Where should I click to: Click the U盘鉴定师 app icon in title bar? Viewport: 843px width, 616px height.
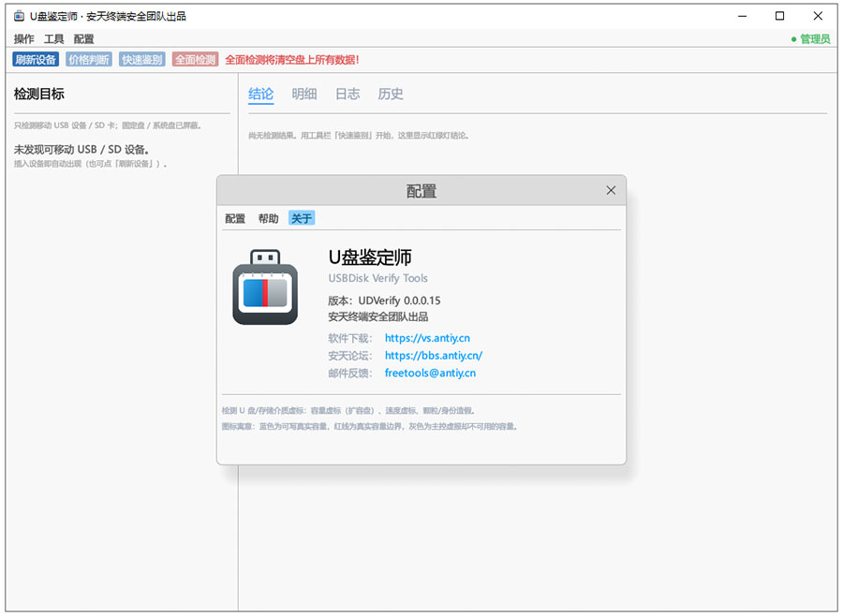point(20,16)
